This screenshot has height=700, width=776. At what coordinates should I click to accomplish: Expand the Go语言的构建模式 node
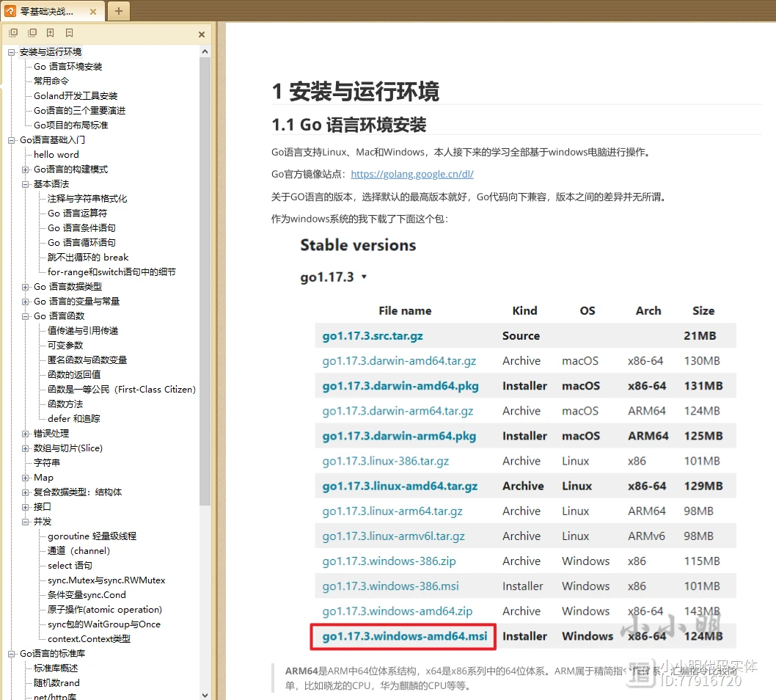pyautogui.click(x=26, y=169)
